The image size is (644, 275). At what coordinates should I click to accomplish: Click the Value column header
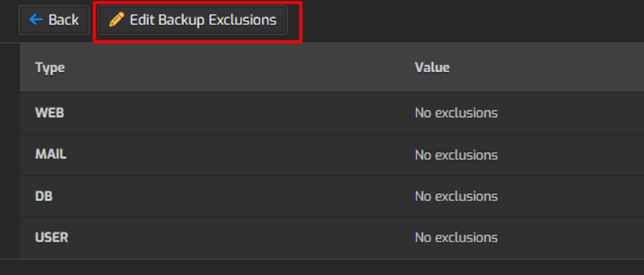coord(432,67)
